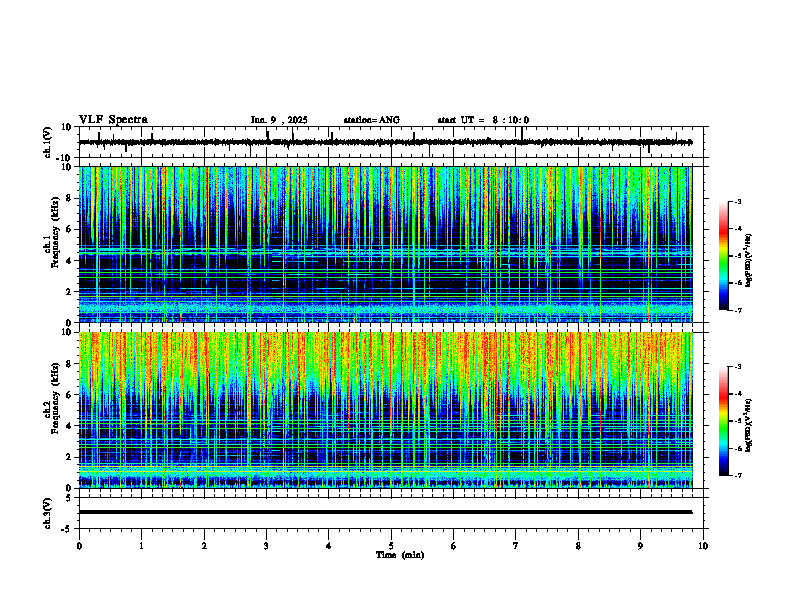Click the time axis tick label "7"
Screen dimensions: 792x612
pyautogui.click(x=516, y=546)
